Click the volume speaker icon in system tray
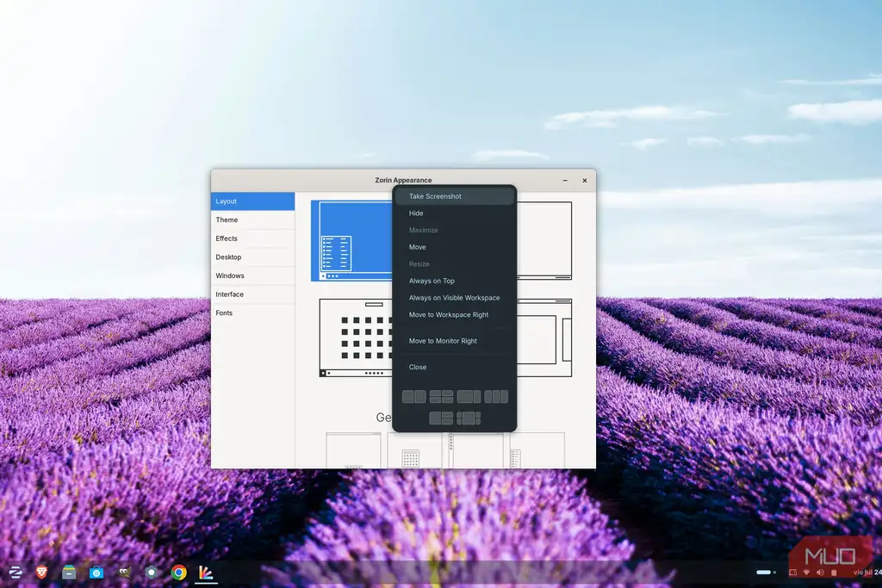 click(820, 573)
